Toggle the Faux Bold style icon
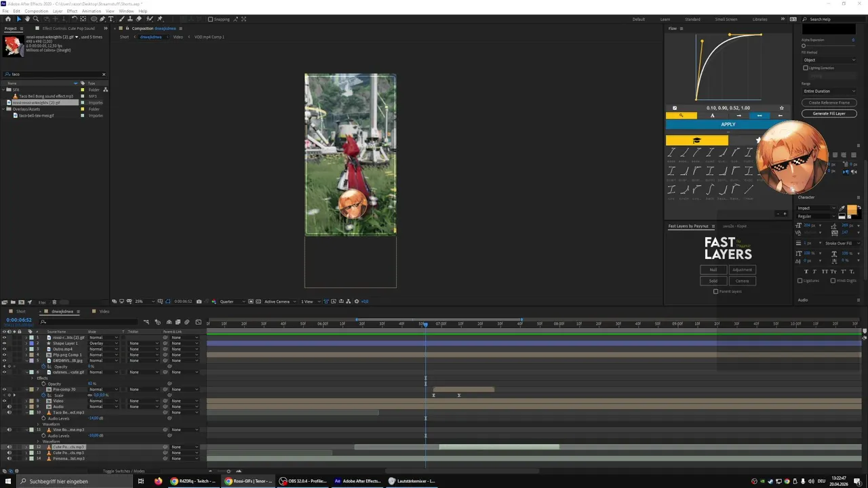 point(806,271)
